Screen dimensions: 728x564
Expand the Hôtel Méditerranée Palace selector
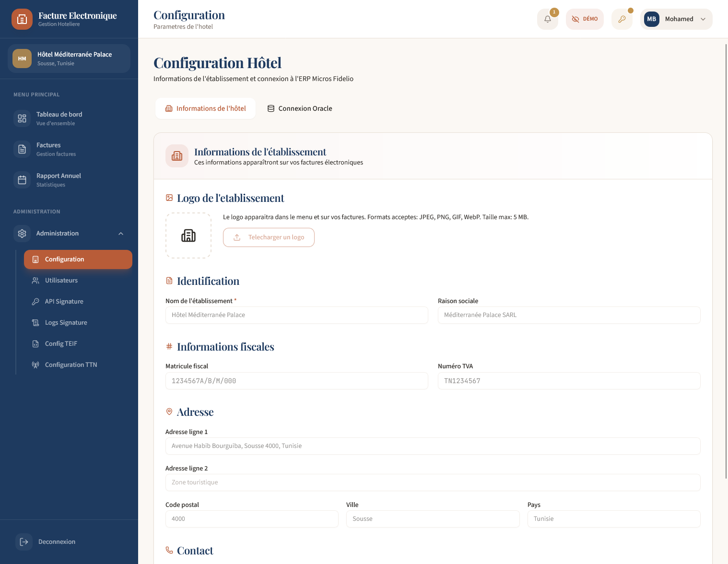coord(69,58)
